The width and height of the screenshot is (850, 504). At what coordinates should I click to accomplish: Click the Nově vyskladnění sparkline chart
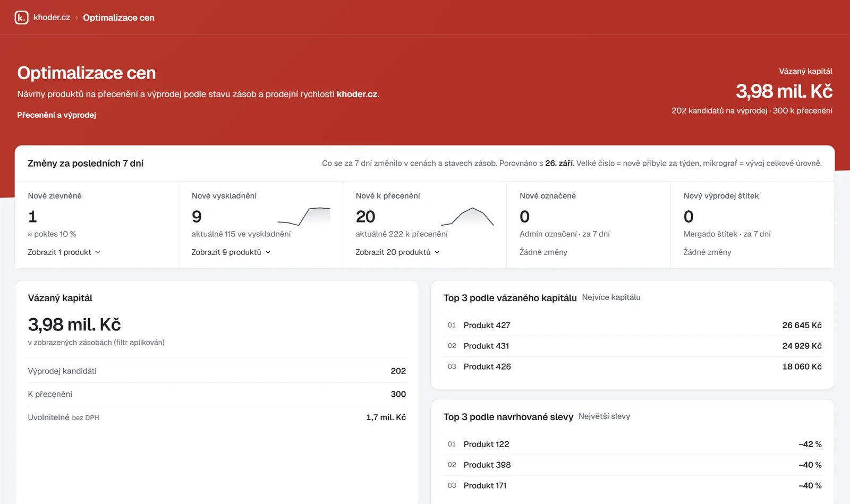click(x=304, y=216)
